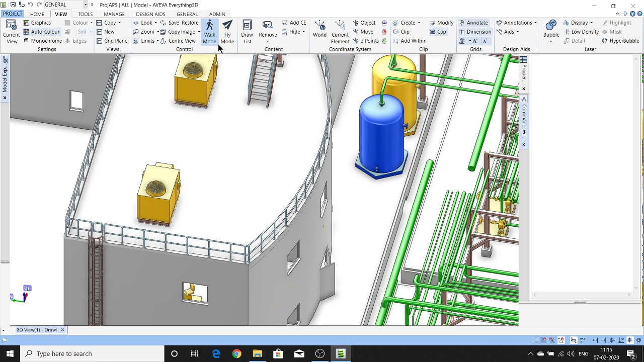Click the Redo icon in quick access toolbar
The image size is (644, 362).
point(39,5)
